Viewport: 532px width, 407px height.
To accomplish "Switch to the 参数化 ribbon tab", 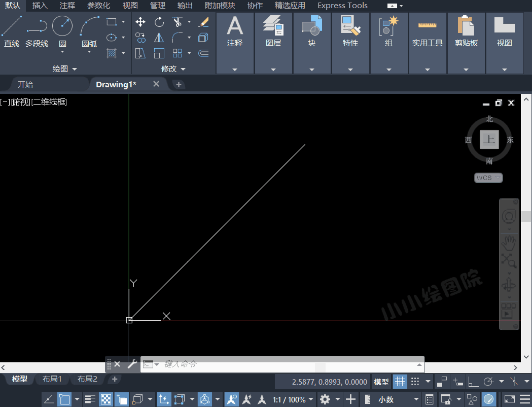I will [98, 6].
